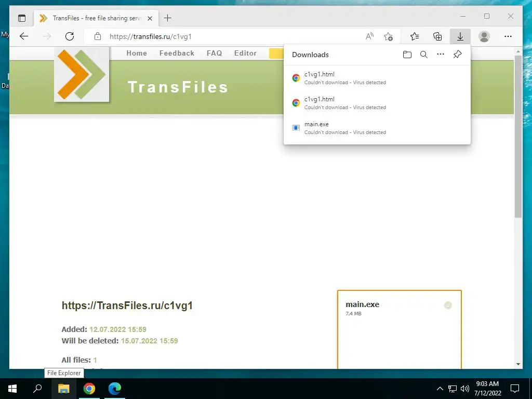Go back to the previous page
The height and width of the screenshot is (399, 532).
(24, 36)
